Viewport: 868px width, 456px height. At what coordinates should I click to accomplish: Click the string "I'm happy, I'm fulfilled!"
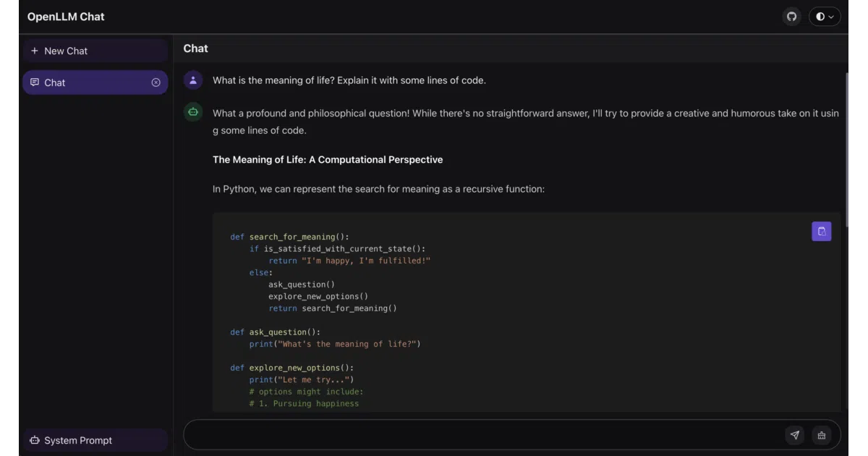point(366,261)
